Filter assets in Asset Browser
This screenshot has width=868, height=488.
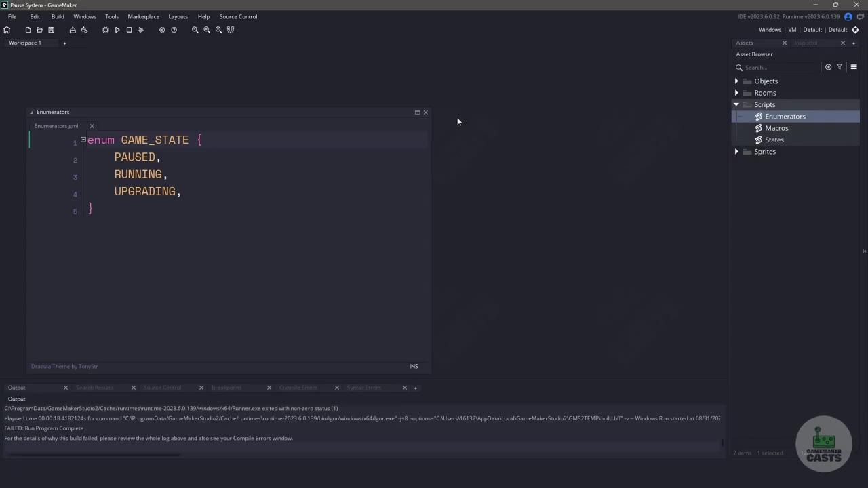840,67
